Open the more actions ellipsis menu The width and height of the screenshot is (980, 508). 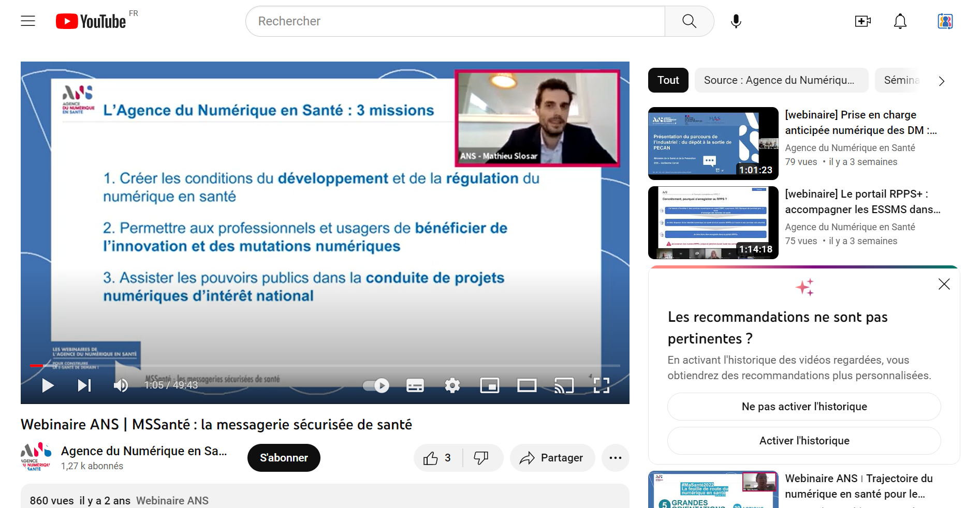pyautogui.click(x=616, y=458)
